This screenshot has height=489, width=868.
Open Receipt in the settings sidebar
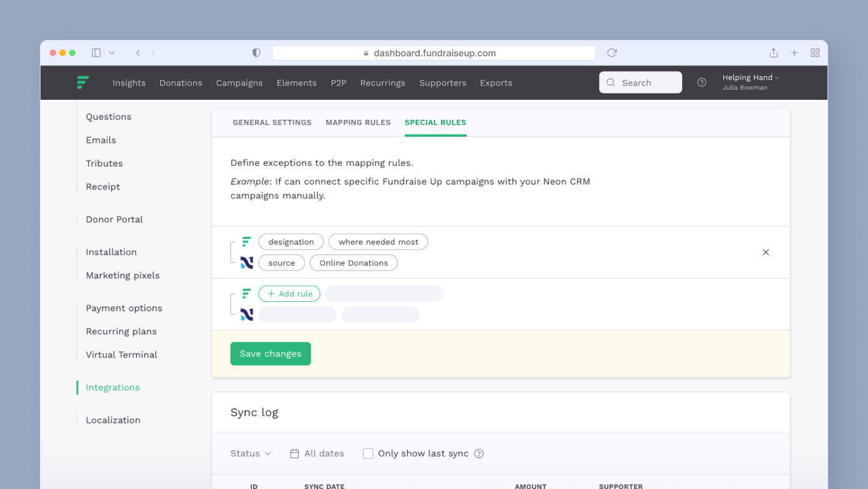coord(103,186)
